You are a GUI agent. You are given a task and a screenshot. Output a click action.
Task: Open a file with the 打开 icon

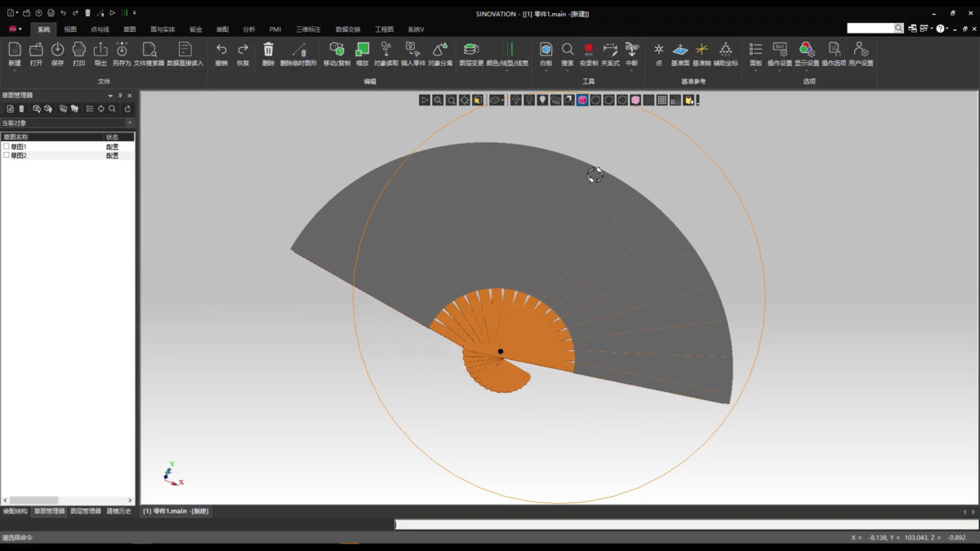point(36,51)
